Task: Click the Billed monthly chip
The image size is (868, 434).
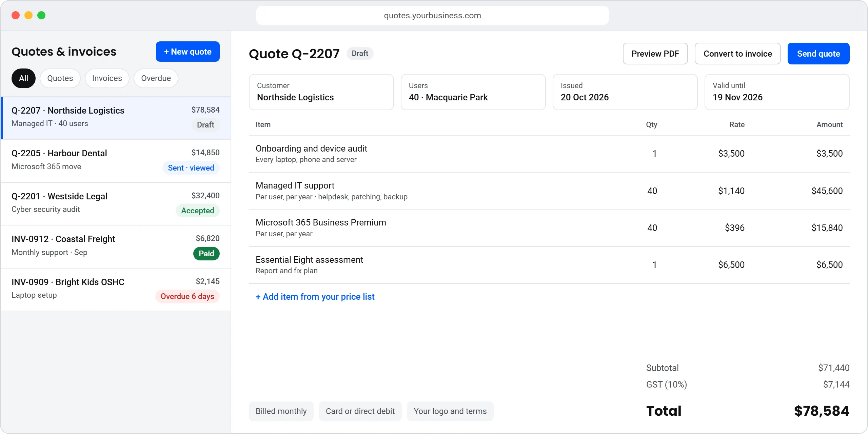Action: click(x=281, y=411)
